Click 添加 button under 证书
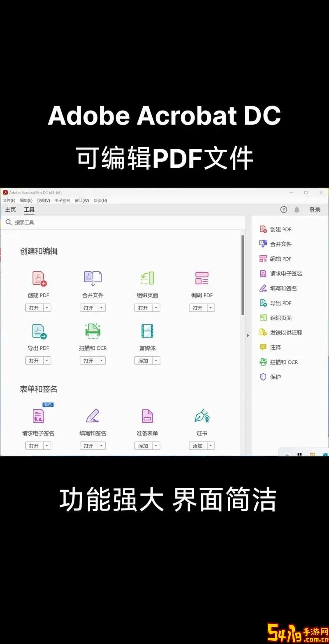The width and height of the screenshot is (329, 644). pos(198,446)
